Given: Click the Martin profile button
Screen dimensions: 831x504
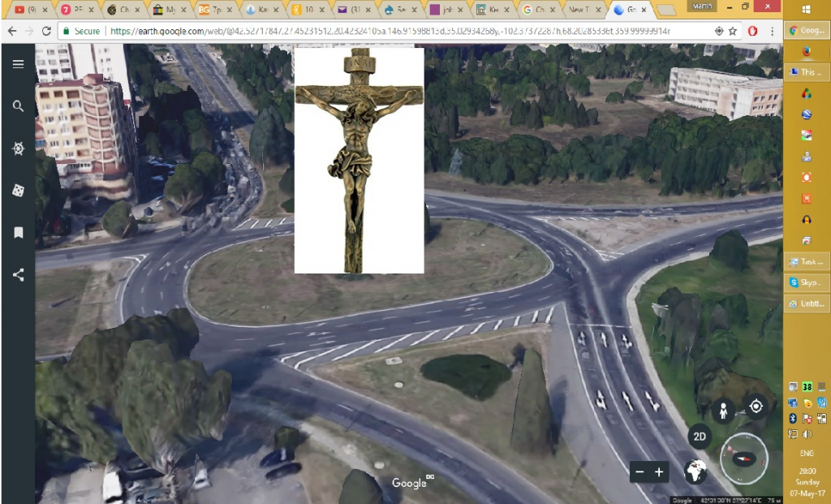Looking at the screenshot, I should (x=702, y=6).
